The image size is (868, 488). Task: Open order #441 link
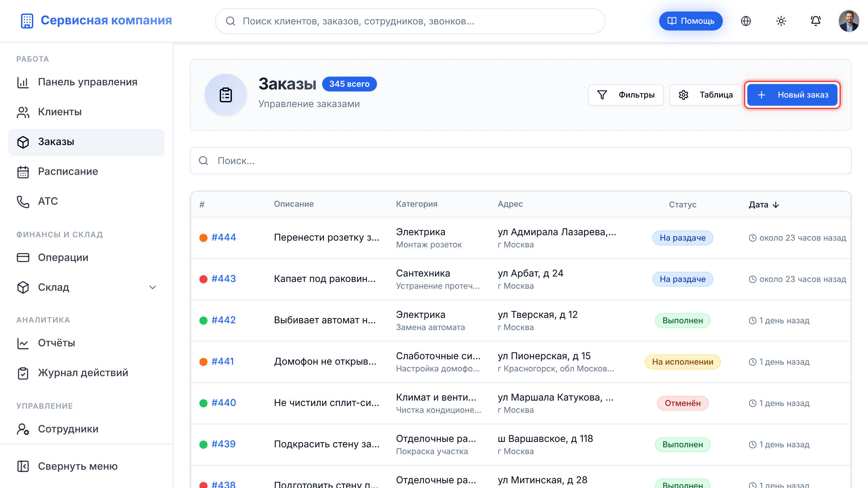click(x=223, y=362)
